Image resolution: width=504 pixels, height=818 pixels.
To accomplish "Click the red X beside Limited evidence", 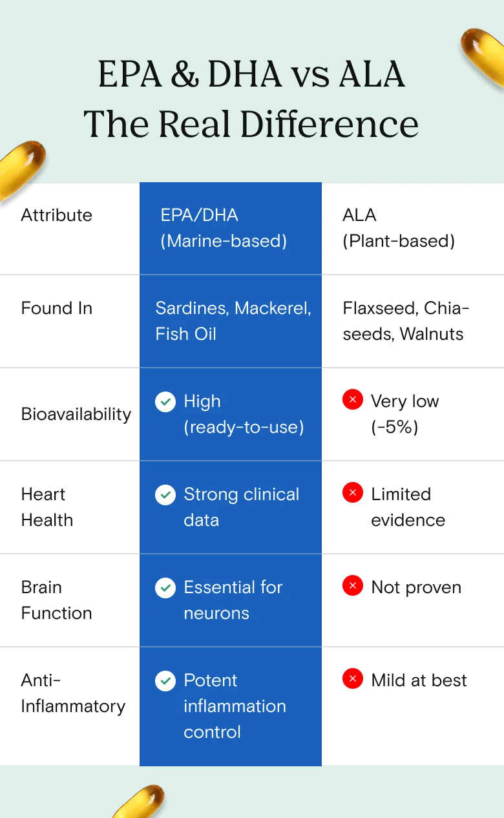I will click(x=352, y=494).
